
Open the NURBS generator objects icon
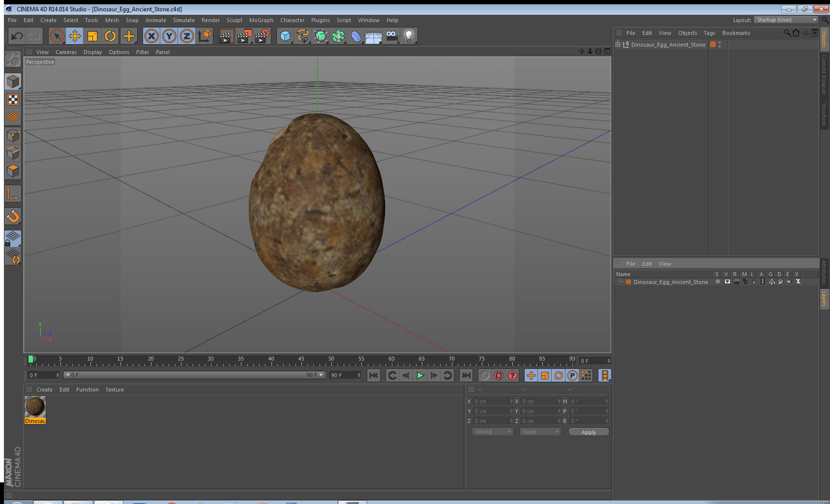[321, 36]
